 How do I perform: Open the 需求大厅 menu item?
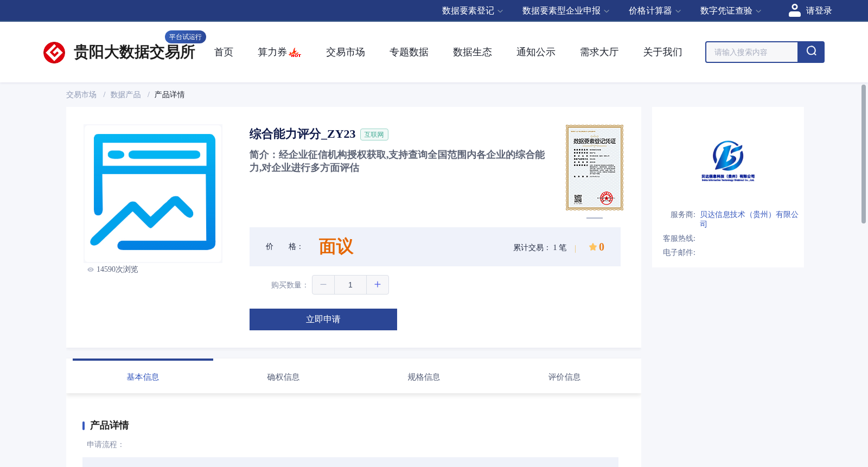click(599, 52)
